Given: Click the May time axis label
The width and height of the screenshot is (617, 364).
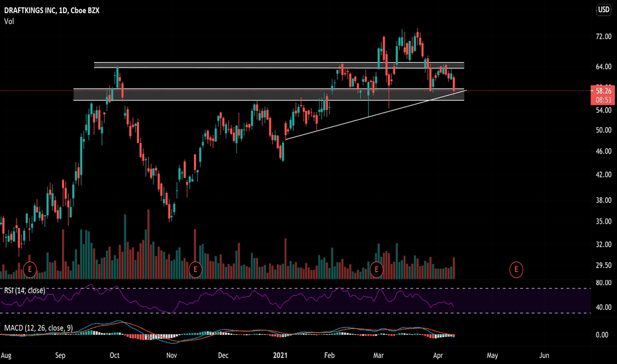Looking at the screenshot, I should point(493,355).
